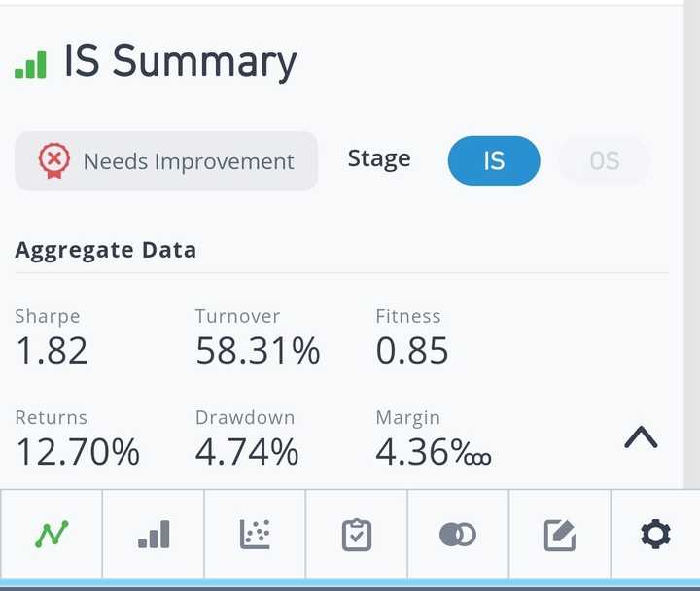Switch stage to OS

(604, 160)
